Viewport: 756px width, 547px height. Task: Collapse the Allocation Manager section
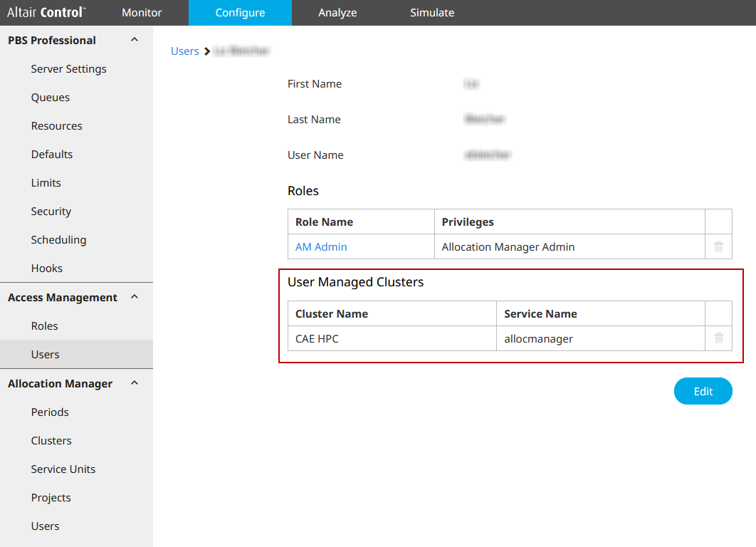click(135, 383)
